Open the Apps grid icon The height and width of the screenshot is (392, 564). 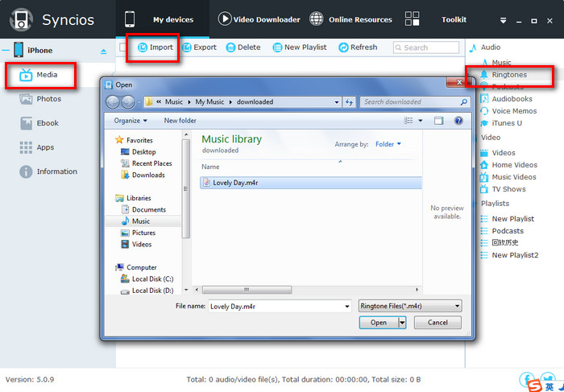click(x=26, y=147)
